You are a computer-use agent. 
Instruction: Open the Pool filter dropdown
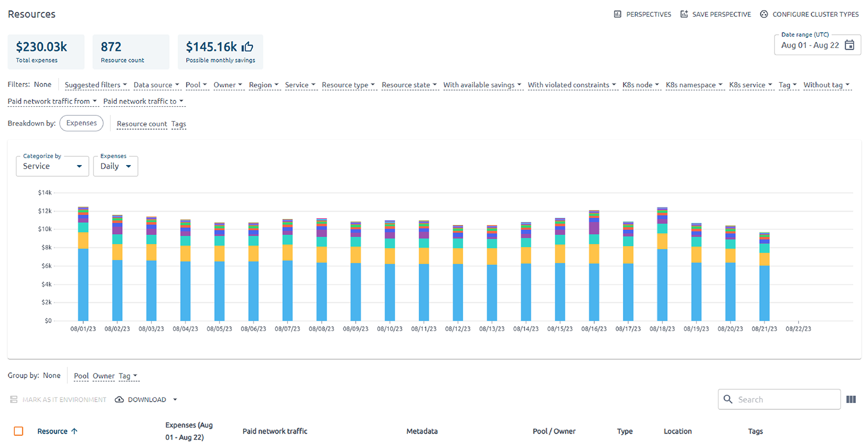coord(197,85)
